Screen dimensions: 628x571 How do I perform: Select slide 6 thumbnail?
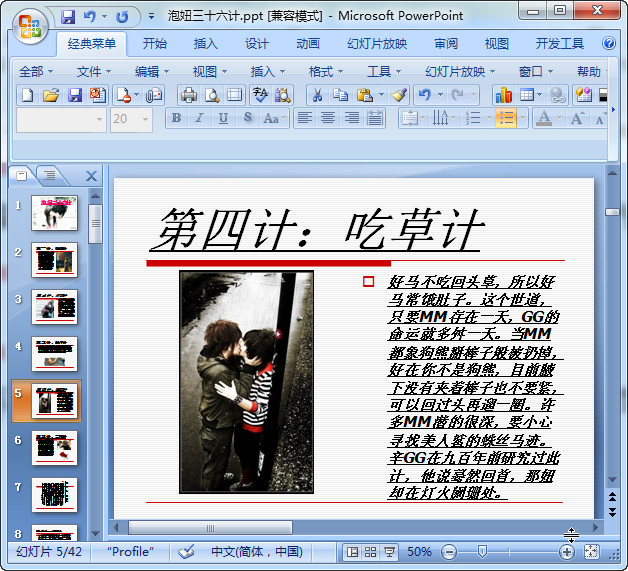point(54,448)
